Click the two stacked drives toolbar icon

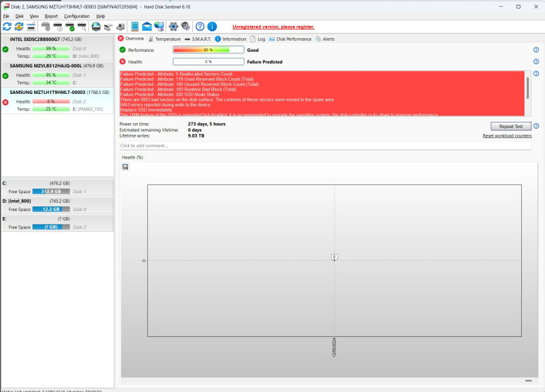(x=108, y=27)
